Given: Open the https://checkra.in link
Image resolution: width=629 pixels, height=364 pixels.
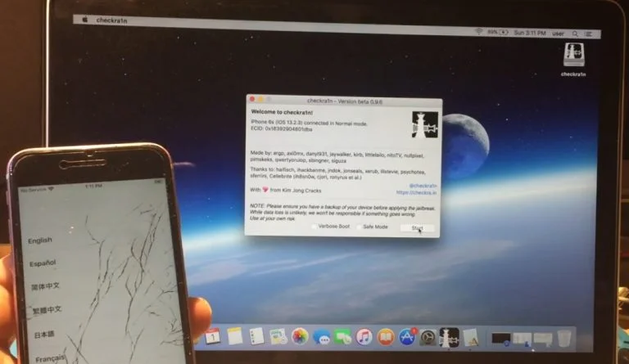Looking at the screenshot, I should click(x=414, y=193).
